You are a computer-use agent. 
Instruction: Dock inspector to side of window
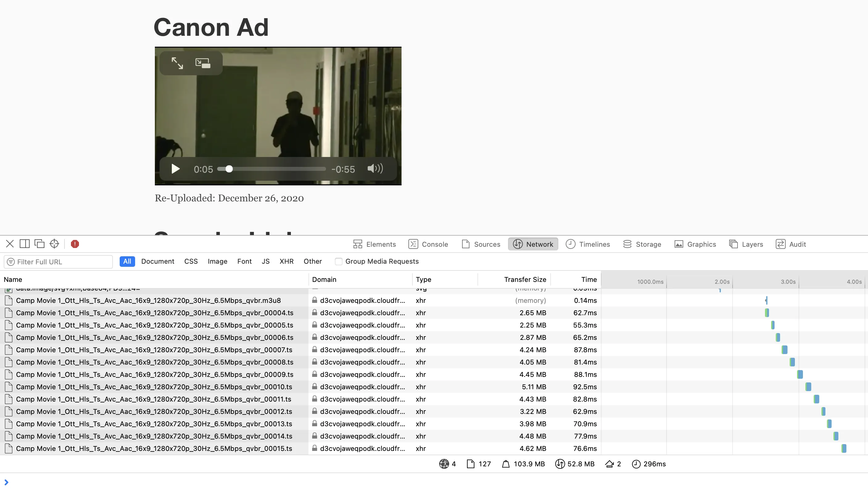[25, 244]
